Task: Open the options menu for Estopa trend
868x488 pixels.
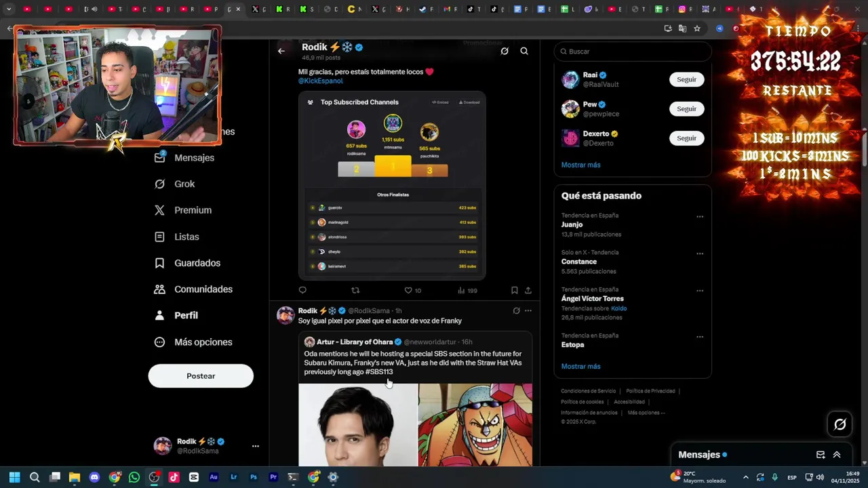Action: click(700, 337)
